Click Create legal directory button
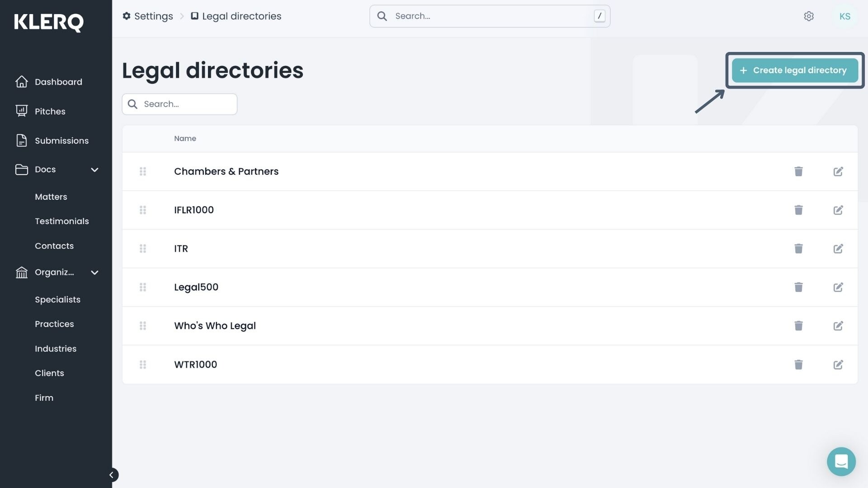 tap(795, 70)
